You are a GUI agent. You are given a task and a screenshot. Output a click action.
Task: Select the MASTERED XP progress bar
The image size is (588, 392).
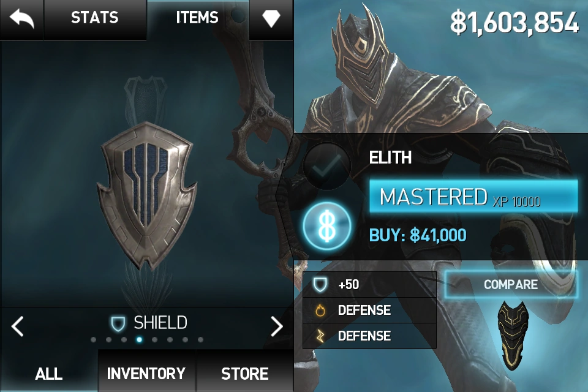[x=473, y=197]
